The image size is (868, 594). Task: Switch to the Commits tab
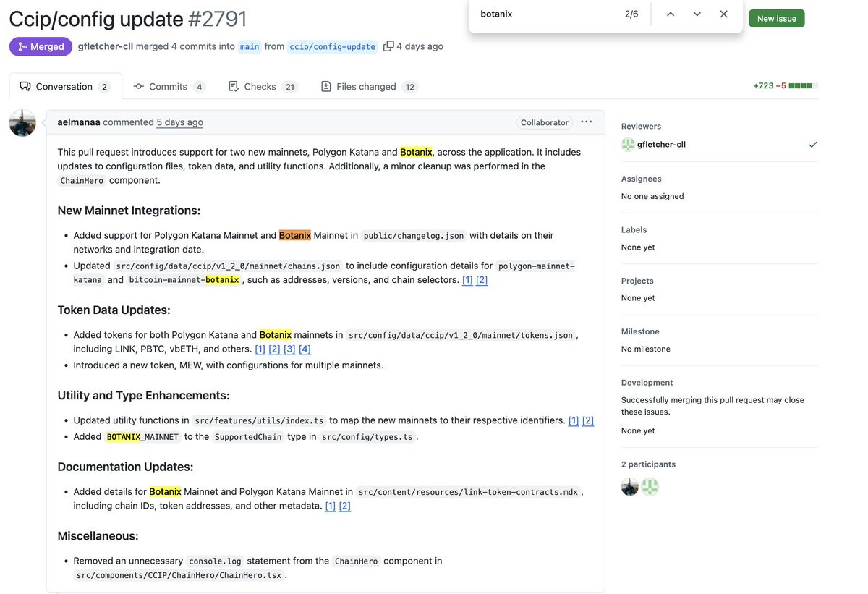169,86
